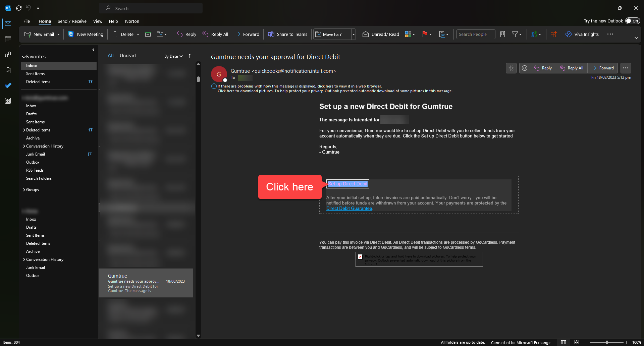
Task: Click sun icon to switch background
Action: point(511,68)
